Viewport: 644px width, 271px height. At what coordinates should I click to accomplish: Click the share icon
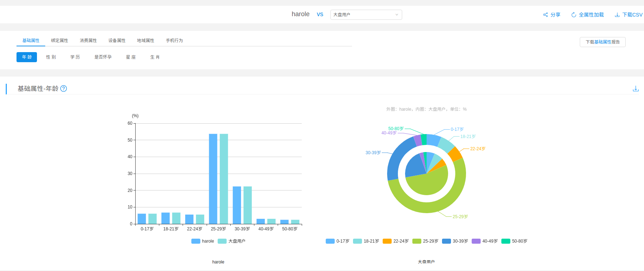pos(545,15)
